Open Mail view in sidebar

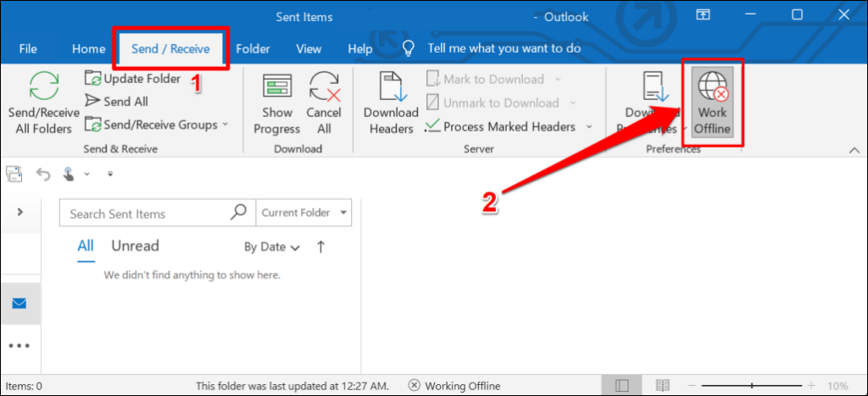coord(19,304)
